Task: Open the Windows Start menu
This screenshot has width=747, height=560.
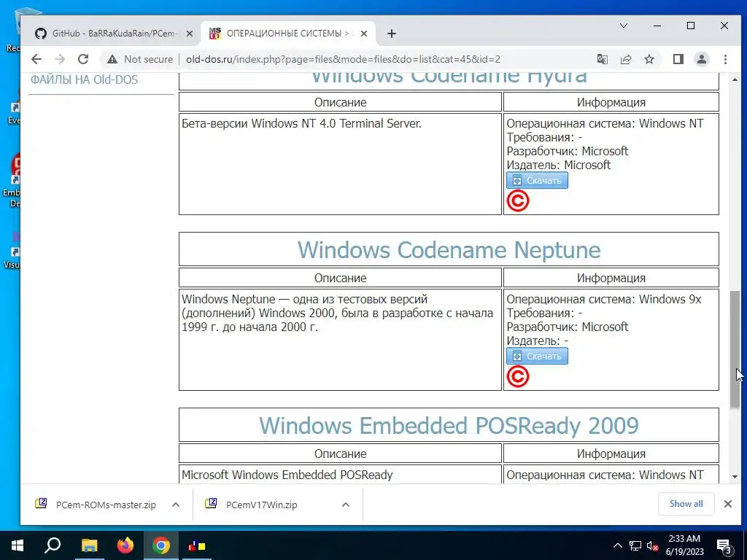Action: [18, 545]
